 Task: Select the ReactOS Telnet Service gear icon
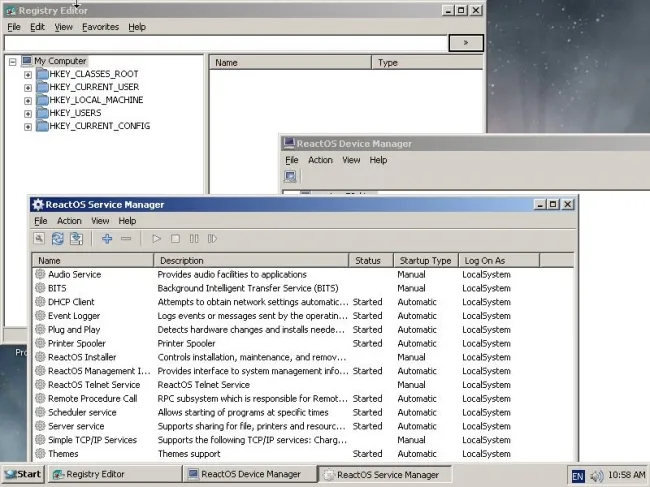click(40, 384)
